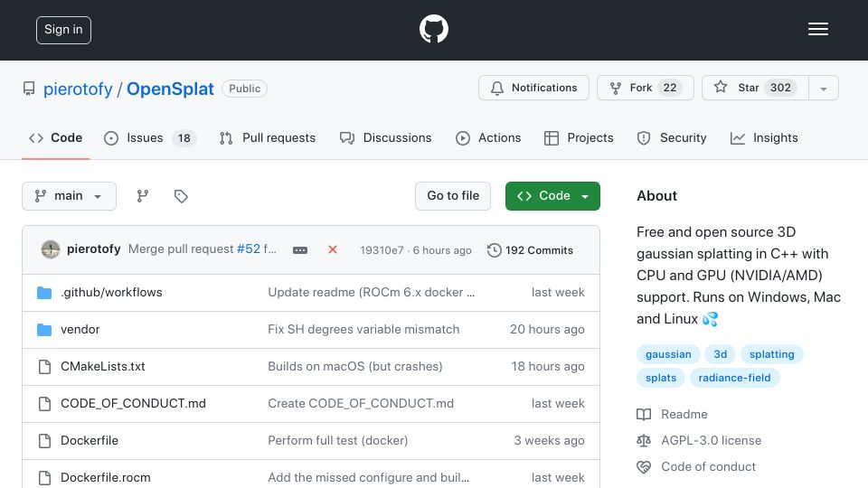The image size is (868, 488).
Task: Fork the repository with the Fork button
Action: (x=646, y=88)
